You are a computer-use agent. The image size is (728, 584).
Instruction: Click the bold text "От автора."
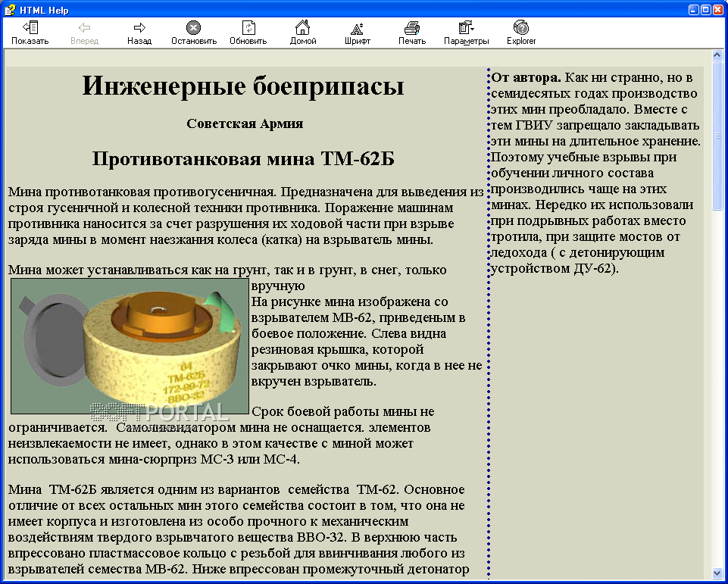(526, 77)
